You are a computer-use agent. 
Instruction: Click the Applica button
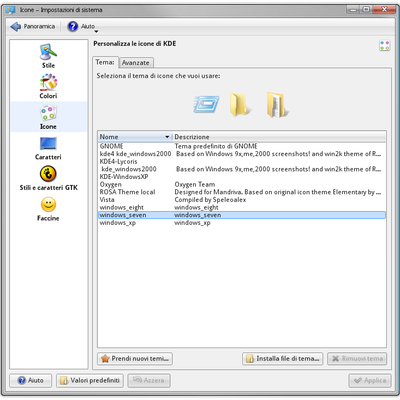370,380
